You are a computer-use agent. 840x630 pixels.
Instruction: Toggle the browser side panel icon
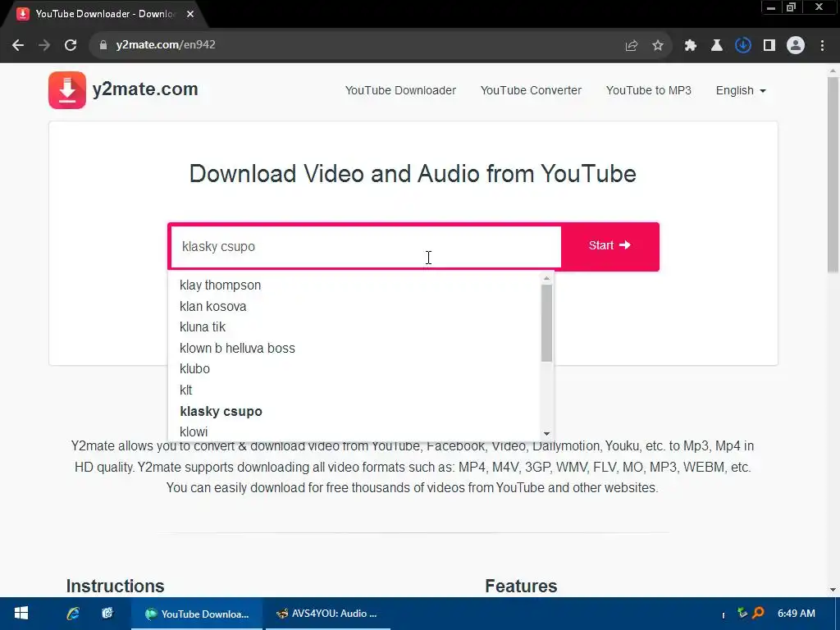point(769,46)
